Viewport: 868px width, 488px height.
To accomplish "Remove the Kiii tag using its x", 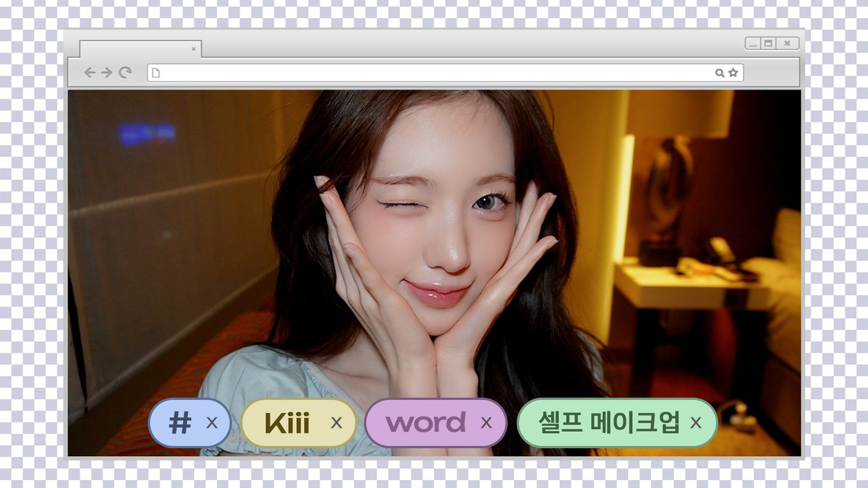I will (x=336, y=423).
